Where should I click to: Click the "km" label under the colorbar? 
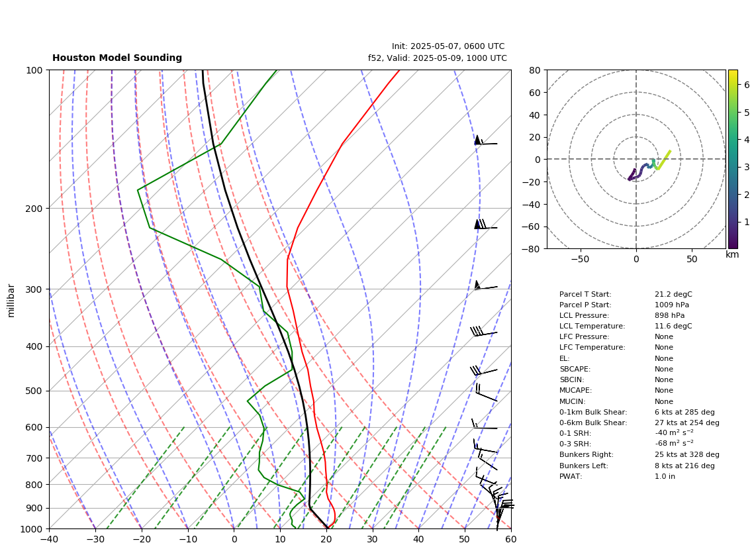pos(732,254)
